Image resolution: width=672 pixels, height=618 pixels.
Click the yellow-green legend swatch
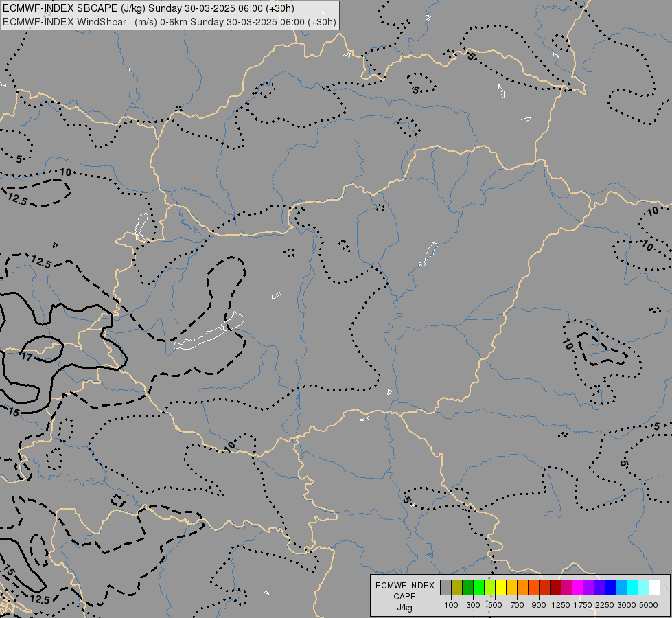coord(490,587)
